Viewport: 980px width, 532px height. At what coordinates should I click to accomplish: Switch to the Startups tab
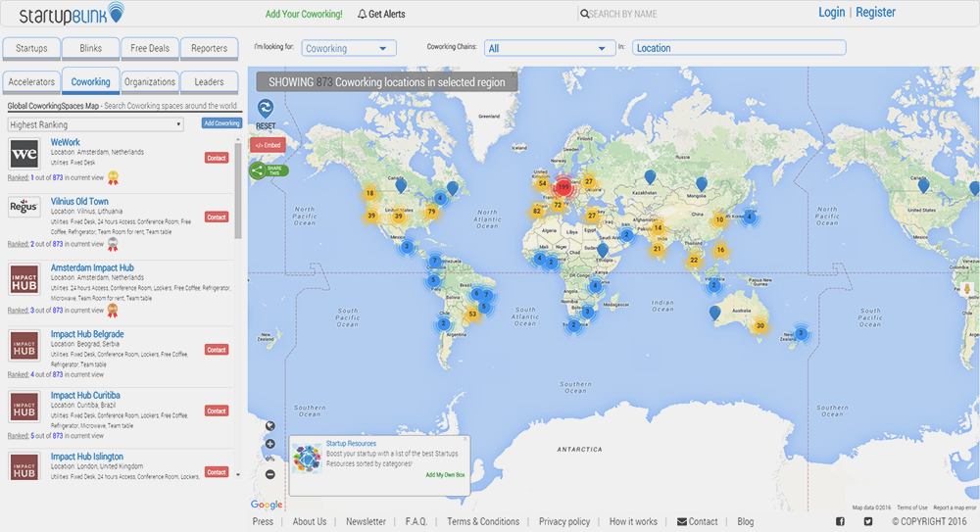click(31, 48)
